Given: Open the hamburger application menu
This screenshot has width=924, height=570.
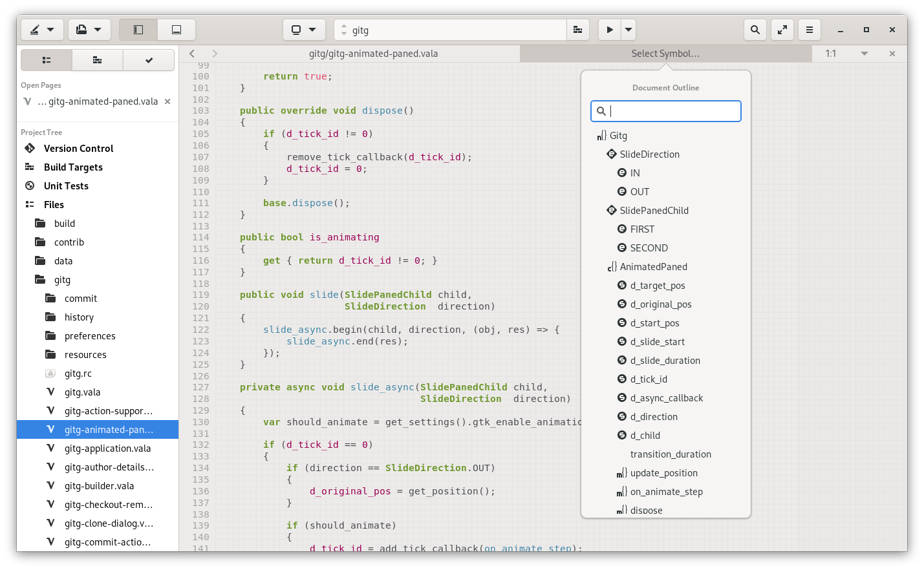Looking at the screenshot, I should click(810, 30).
